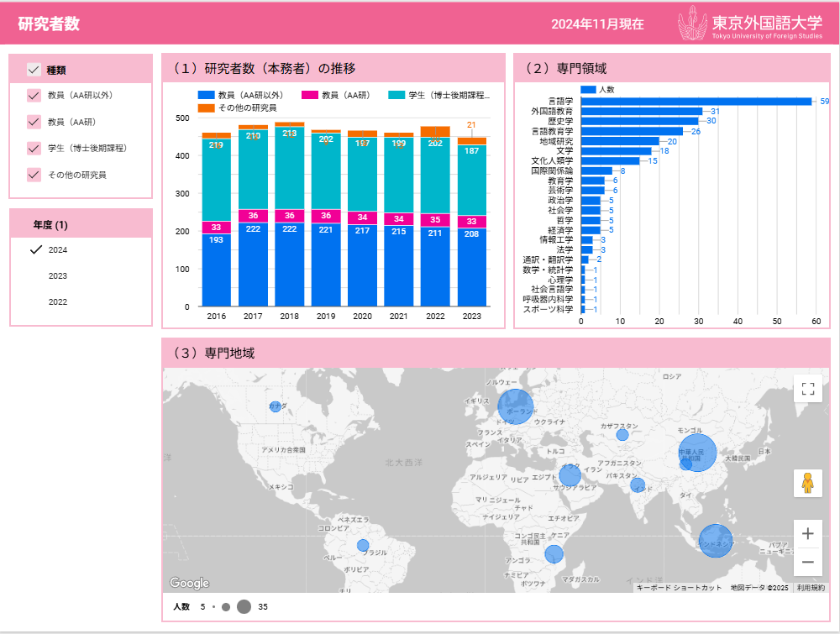Toggle fullscreen view on the map
Image resolution: width=840 pixels, height=634 pixels.
point(808,389)
